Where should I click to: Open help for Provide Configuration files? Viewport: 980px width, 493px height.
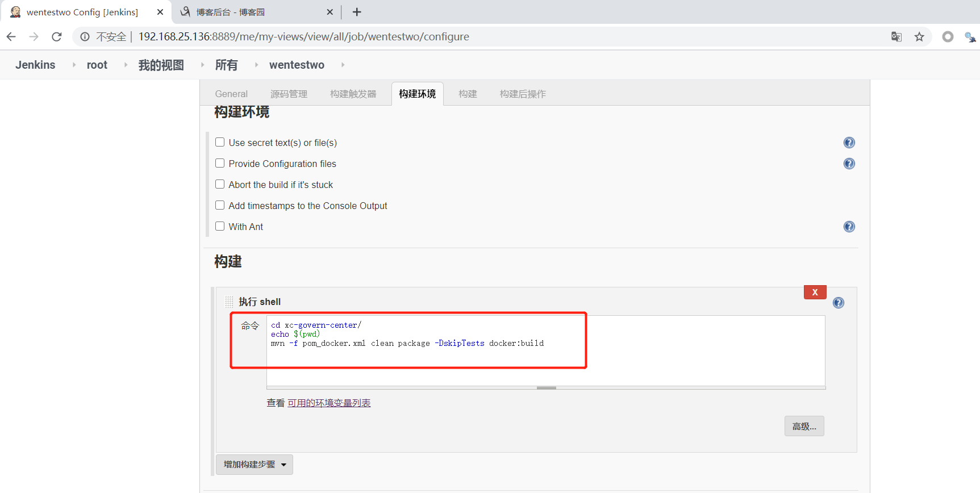(849, 164)
